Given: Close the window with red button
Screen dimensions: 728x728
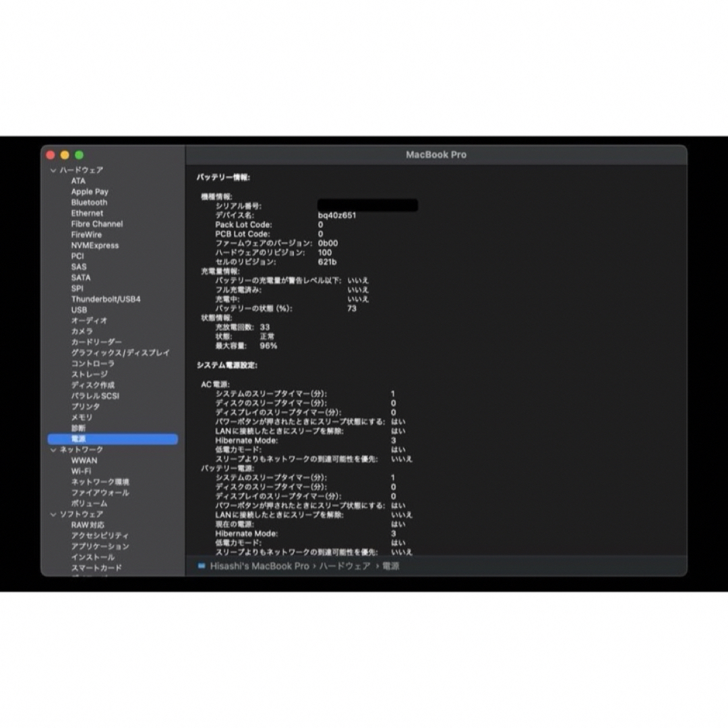Looking at the screenshot, I should point(51,155).
